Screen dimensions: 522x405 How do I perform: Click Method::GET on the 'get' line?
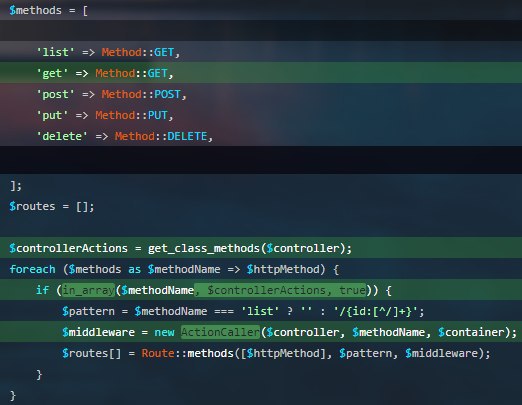pyautogui.click(x=131, y=73)
